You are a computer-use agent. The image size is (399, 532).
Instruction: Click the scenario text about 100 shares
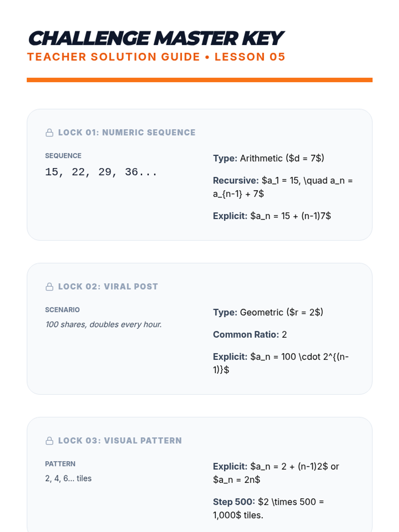coord(103,324)
